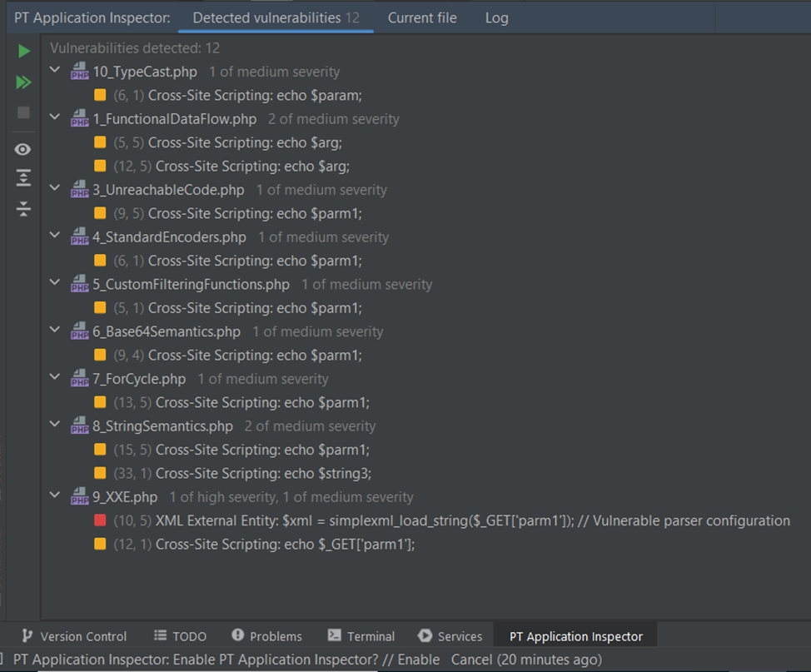
Task: Click PHP file icon of 10_TypeCast.php
Action: pos(80,72)
